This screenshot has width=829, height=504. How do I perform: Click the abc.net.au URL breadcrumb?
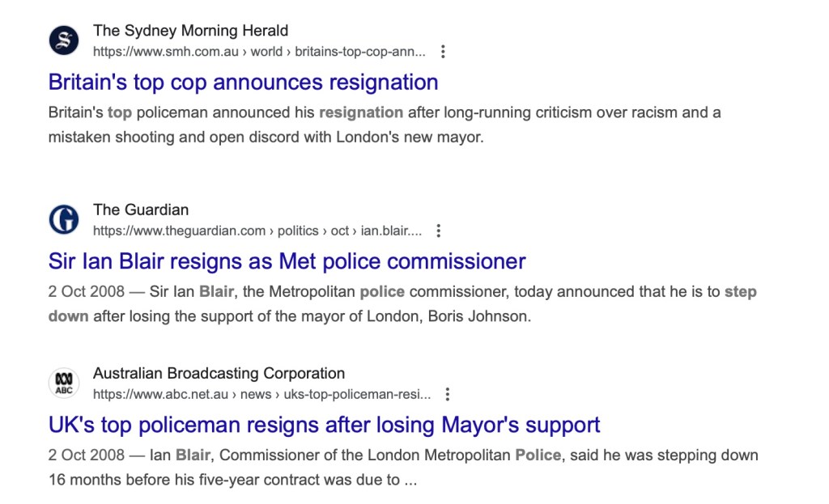coord(262,395)
